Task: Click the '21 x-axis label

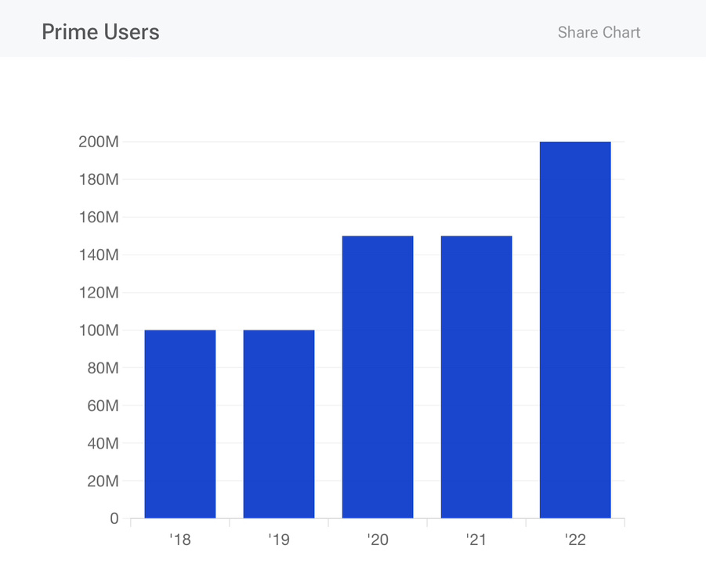Action: click(476, 540)
